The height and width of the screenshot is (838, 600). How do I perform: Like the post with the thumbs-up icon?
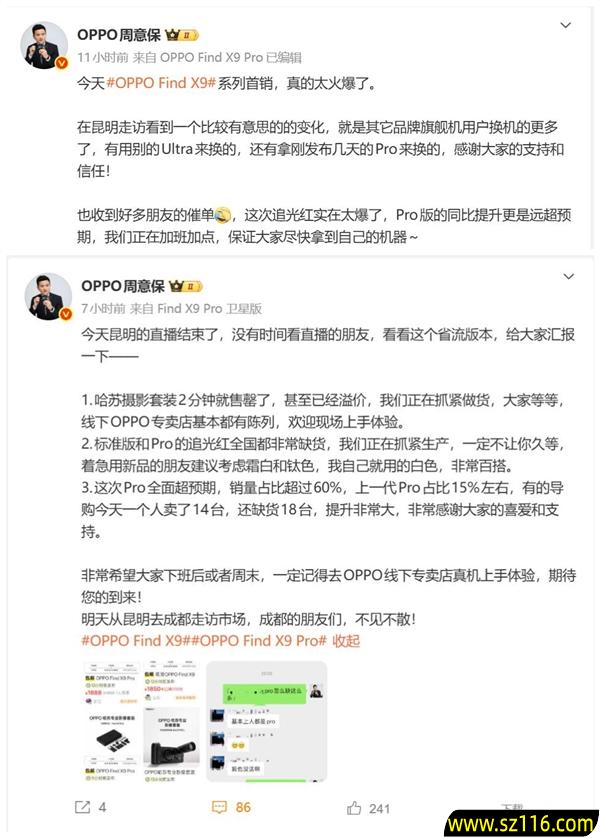coord(354,808)
